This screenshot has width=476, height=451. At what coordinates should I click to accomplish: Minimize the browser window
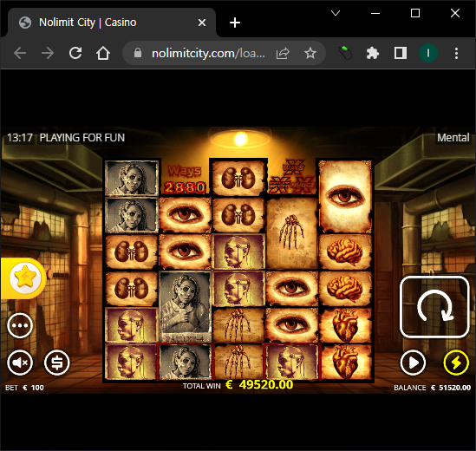click(375, 13)
